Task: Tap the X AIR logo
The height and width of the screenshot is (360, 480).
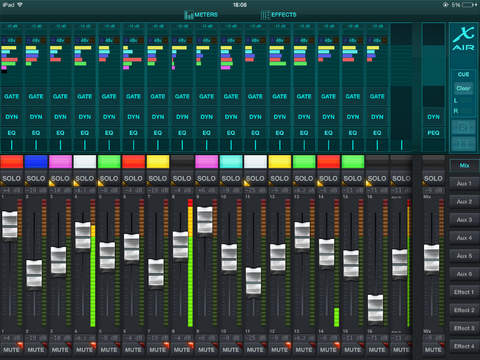Action: [x=463, y=39]
